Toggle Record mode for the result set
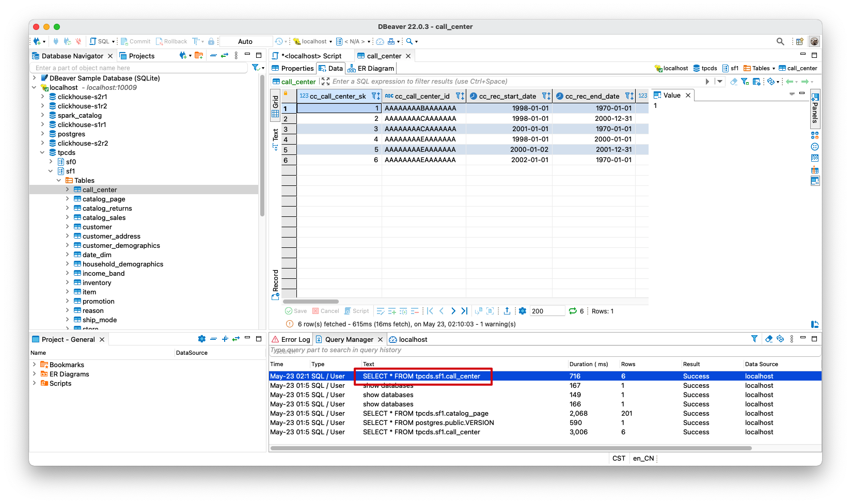 tap(275, 285)
